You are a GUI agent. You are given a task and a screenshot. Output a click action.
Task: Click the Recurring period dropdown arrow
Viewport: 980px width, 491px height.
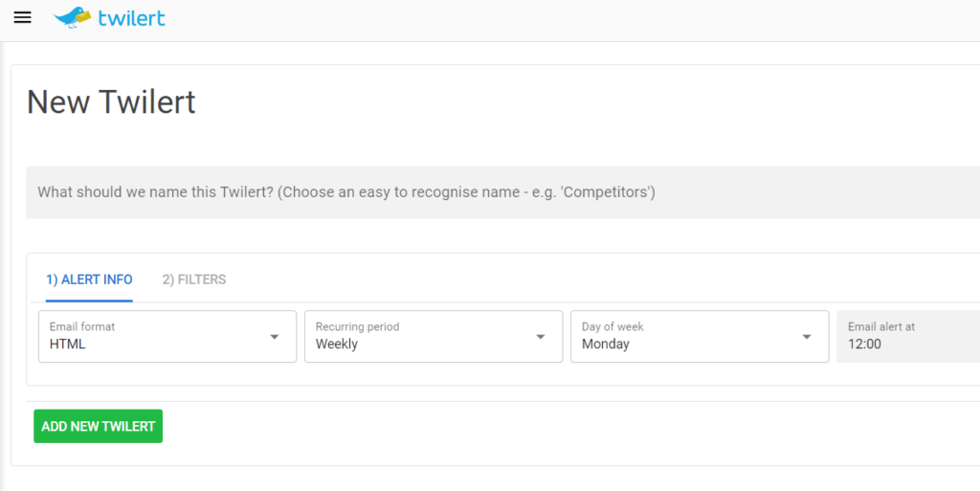[541, 337]
